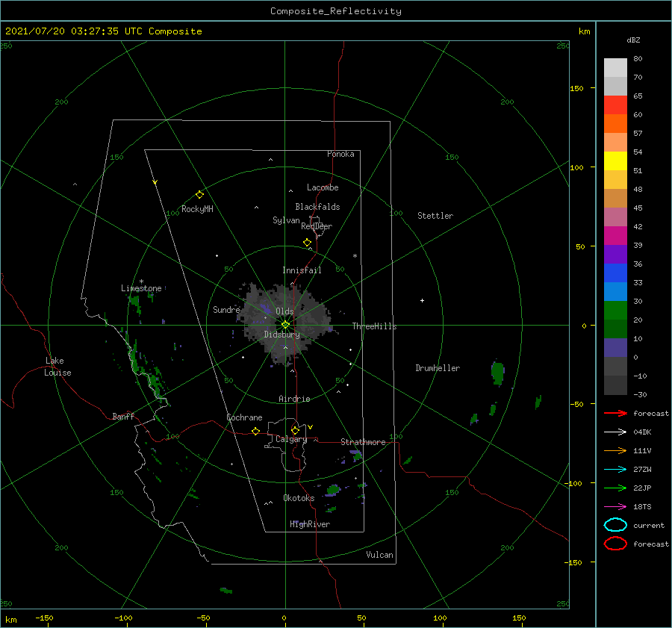672x628 pixels.
Task: Pick the light blue 30-33 dBZ swatch
Action: coord(615,291)
